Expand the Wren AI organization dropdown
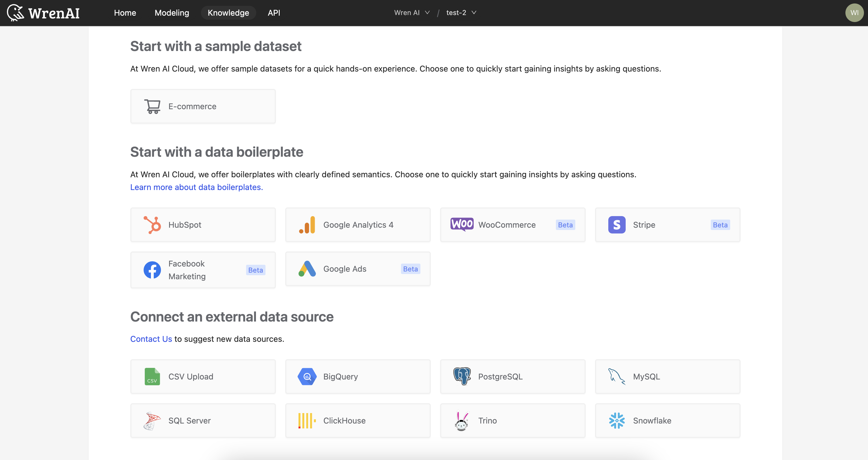The image size is (868, 460). click(412, 13)
